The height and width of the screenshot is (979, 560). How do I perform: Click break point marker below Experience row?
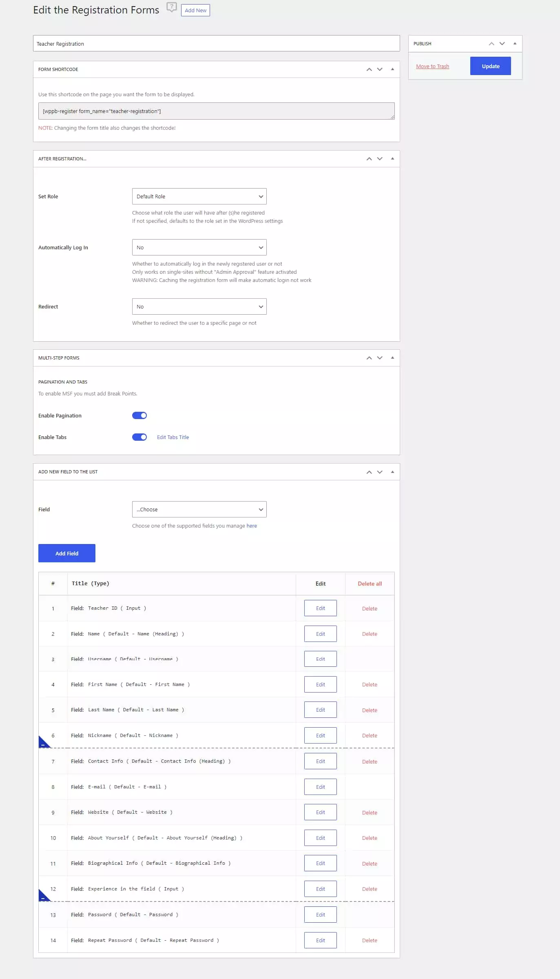pyautogui.click(x=43, y=896)
